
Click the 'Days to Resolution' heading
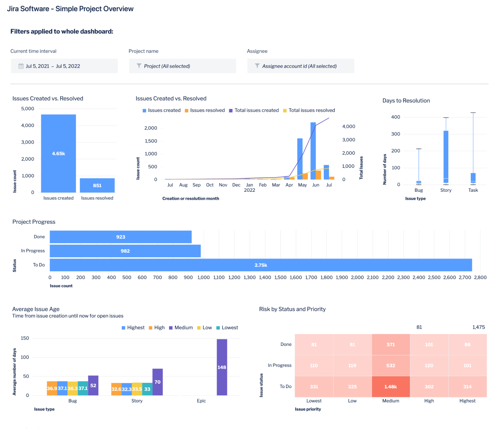point(406,100)
